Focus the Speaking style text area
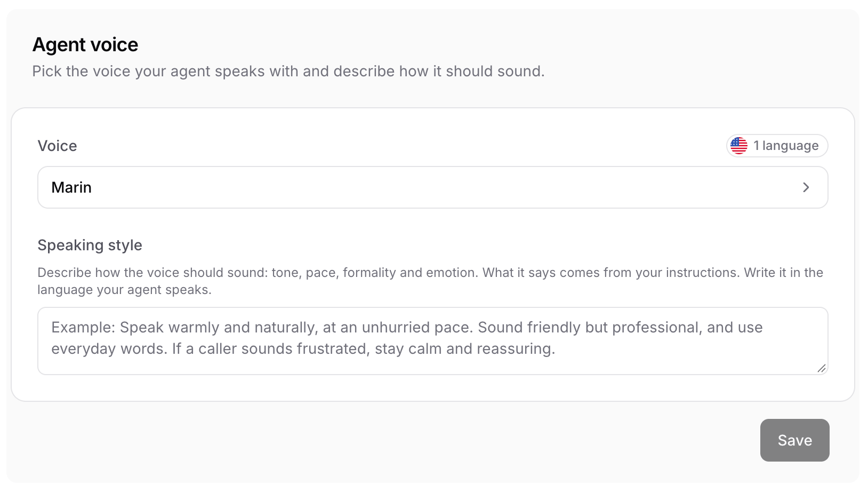This screenshot has height=492, width=868. point(432,341)
